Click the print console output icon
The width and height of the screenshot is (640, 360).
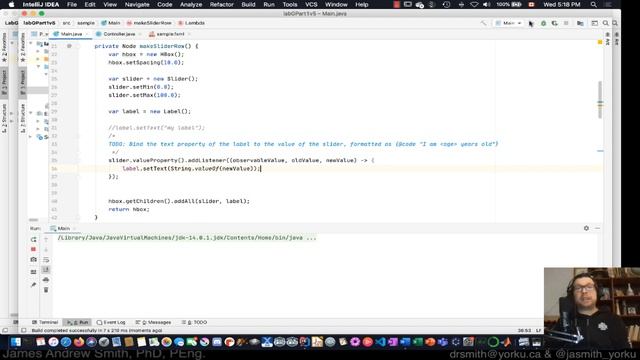tap(46, 280)
